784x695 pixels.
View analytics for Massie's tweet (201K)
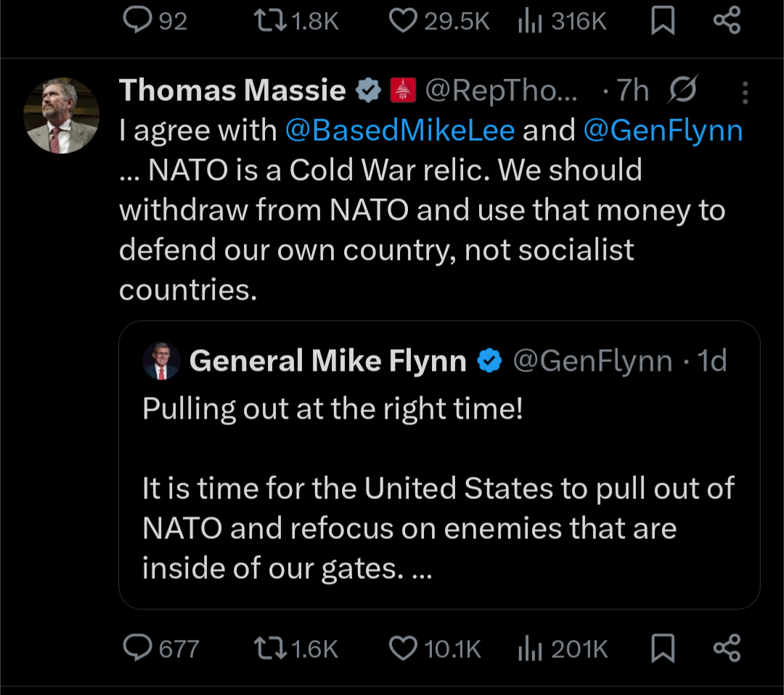point(531,648)
